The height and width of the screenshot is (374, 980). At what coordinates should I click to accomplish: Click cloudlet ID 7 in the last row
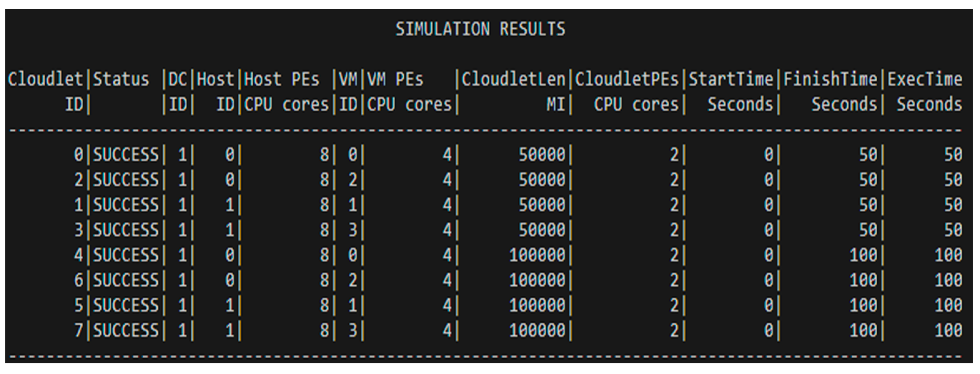click(x=78, y=330)
